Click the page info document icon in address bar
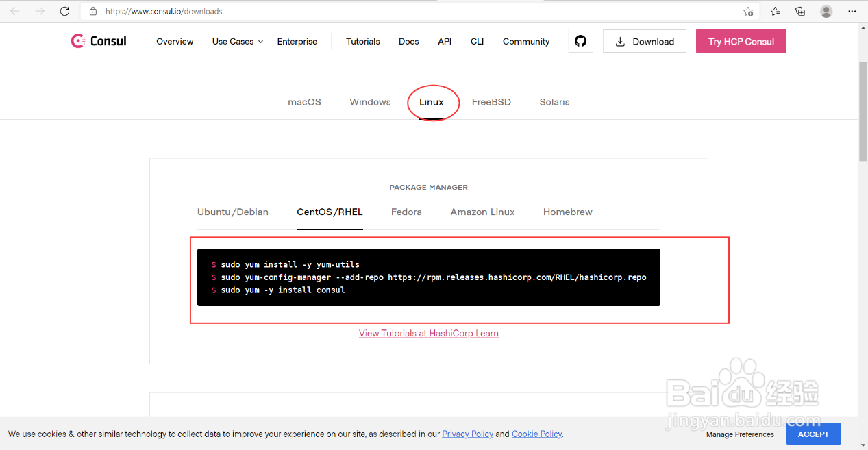The image size is (868, 450). 93,11
